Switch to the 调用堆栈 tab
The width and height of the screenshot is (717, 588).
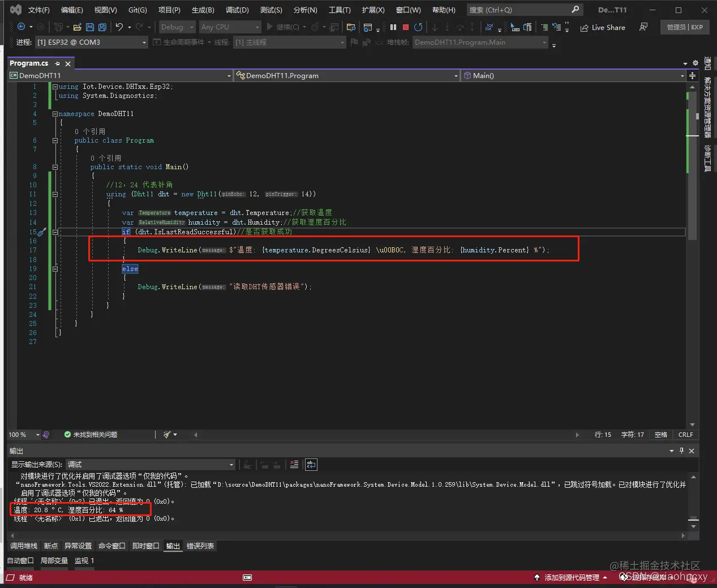[24, 546]
